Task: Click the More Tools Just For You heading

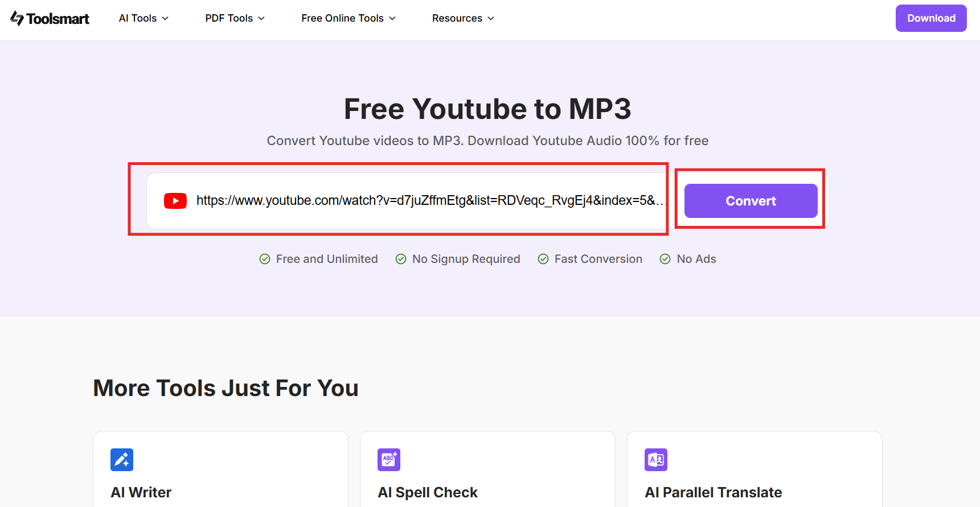Action: coord(226,388)
